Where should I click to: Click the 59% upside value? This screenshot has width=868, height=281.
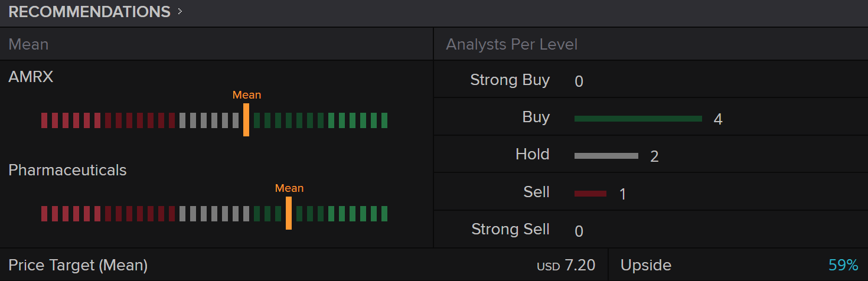tap(843, 265)
